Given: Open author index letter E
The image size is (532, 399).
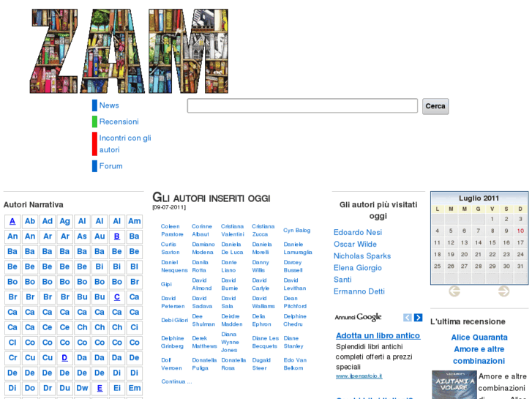Looking at the screenshot, I should click(x=100, y=388).
